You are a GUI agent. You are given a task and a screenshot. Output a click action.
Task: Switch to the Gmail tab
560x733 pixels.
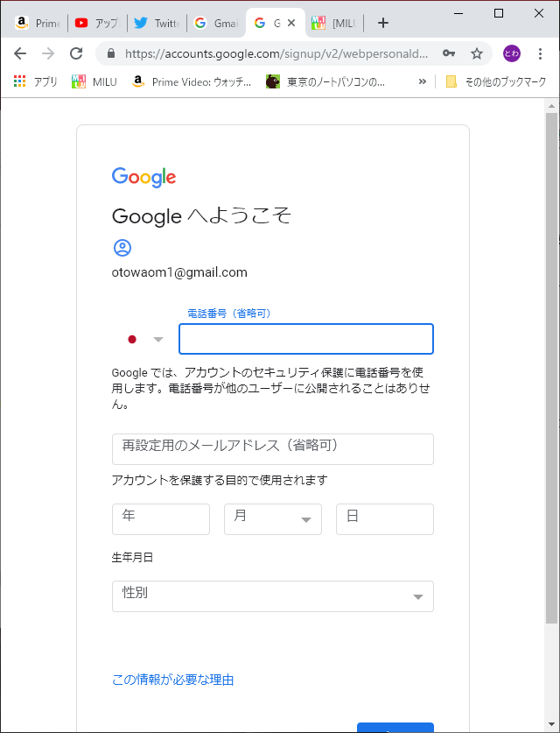coord(216,23)
